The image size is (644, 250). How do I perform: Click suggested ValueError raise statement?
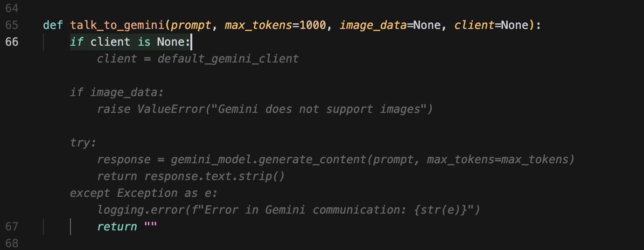(265, 109)
